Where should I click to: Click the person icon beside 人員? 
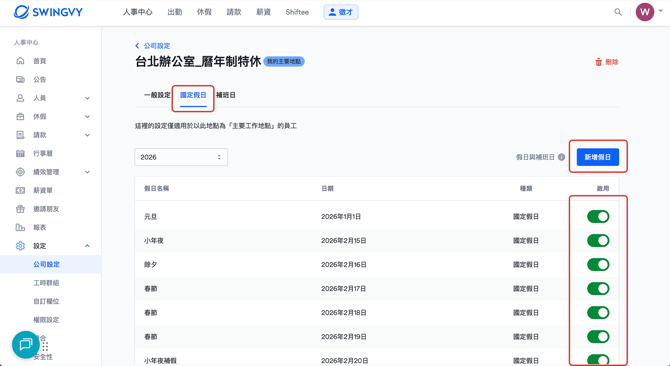point(20,98)
